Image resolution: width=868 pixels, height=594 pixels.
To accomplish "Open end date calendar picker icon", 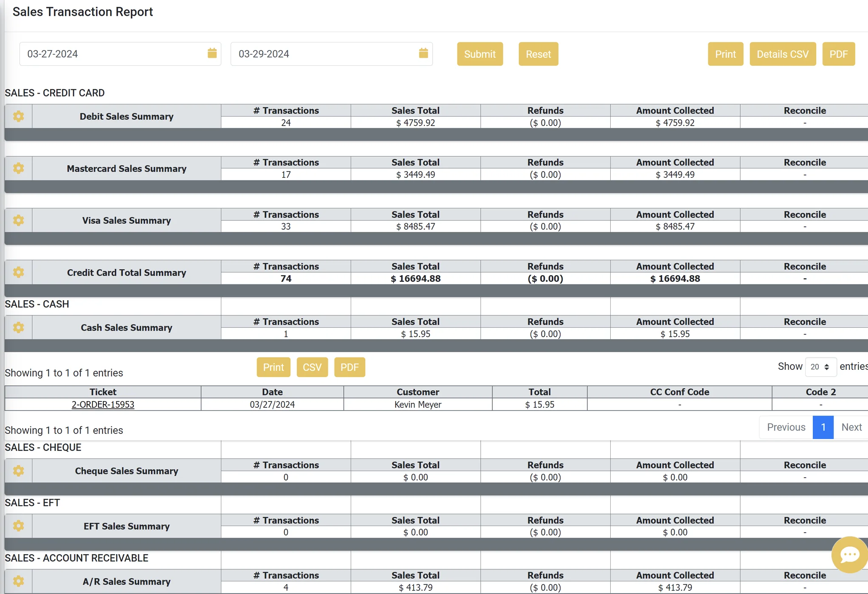I will point(423,53).
